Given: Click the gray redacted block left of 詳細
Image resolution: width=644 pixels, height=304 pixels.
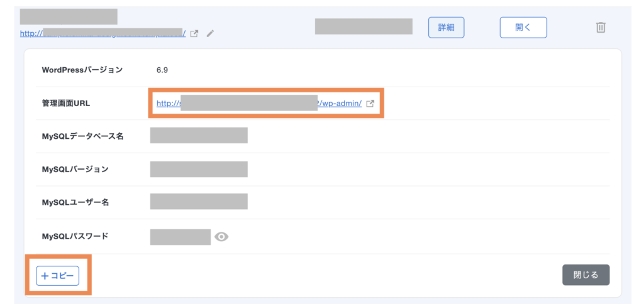Looking at the screenshot, I should [x=364, y=26].
